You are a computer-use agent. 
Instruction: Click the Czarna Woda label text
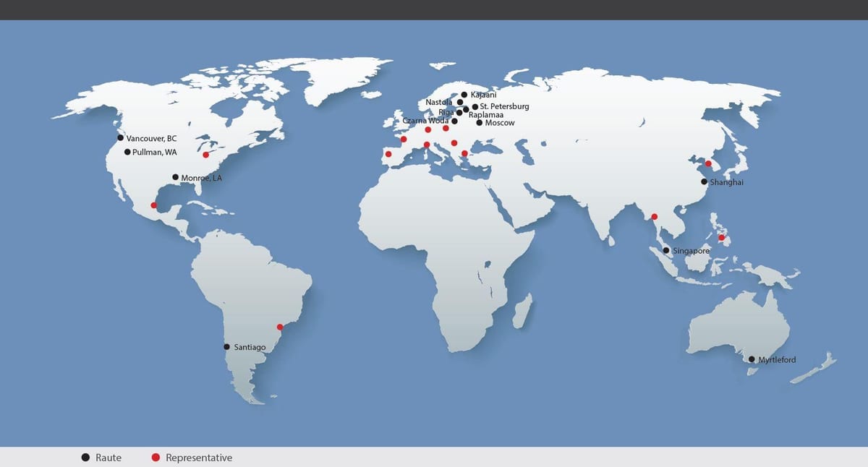pyautogui.click(x=425, y=121)
